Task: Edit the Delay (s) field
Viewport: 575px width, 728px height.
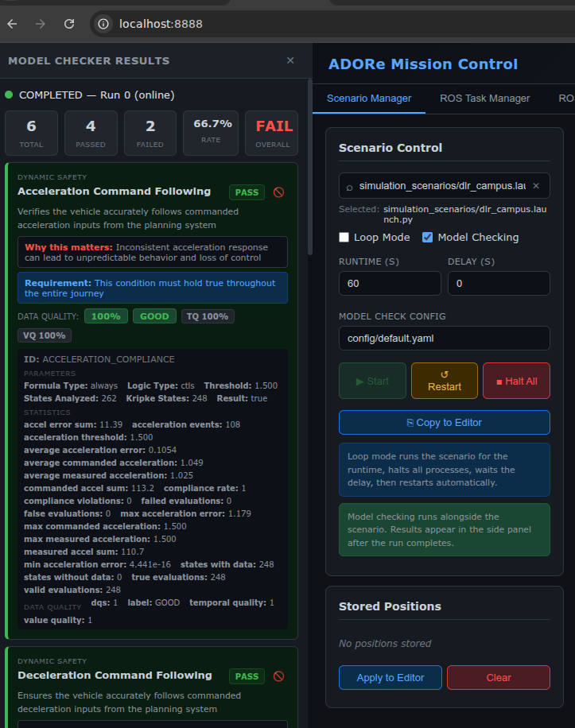Action: [499, 283]
